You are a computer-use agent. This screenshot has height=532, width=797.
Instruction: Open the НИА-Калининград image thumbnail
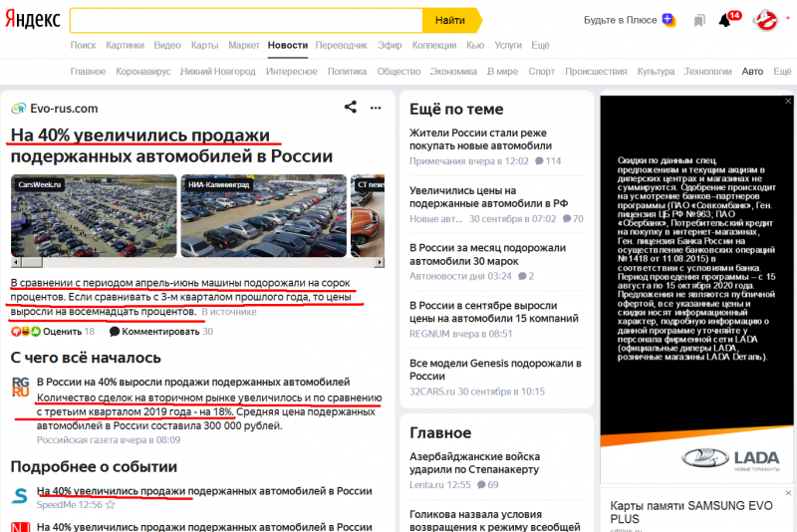tap(264, 215)
